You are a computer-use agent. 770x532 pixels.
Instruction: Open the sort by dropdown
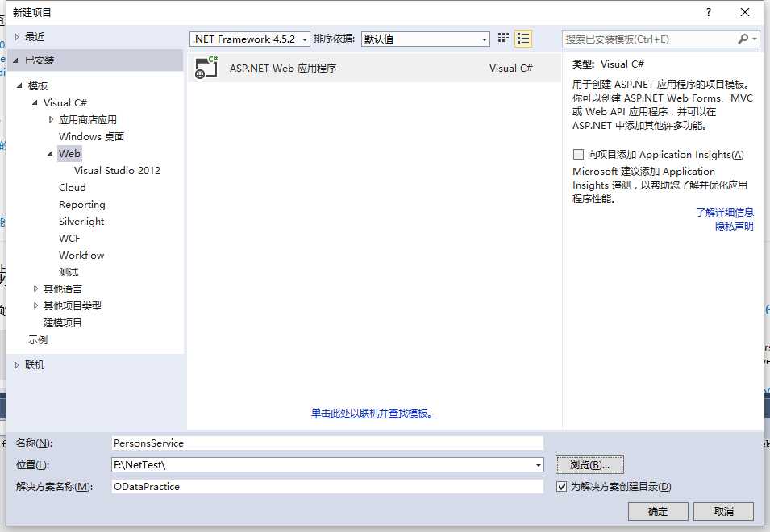coord(485,39)
